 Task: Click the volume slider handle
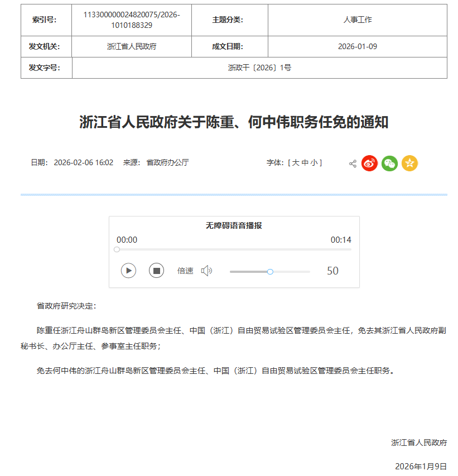(270, 272)
